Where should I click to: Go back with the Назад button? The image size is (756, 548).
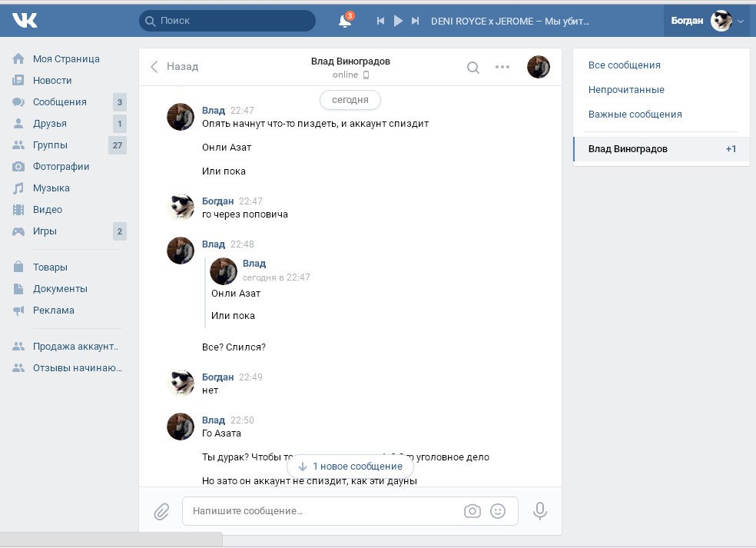[174, 67]
